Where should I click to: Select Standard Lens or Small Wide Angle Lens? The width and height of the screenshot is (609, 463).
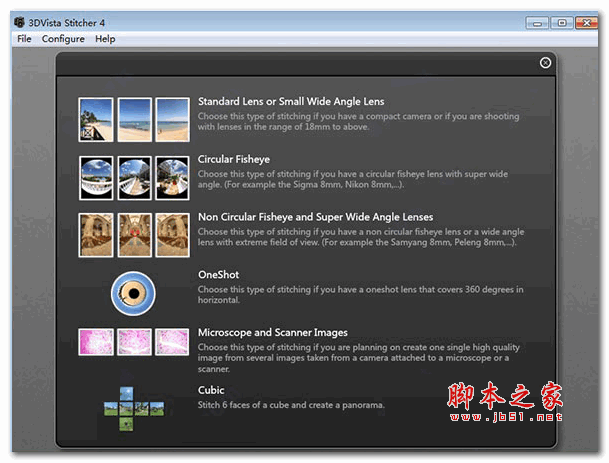pyautogui.click(x=291, y=101)
